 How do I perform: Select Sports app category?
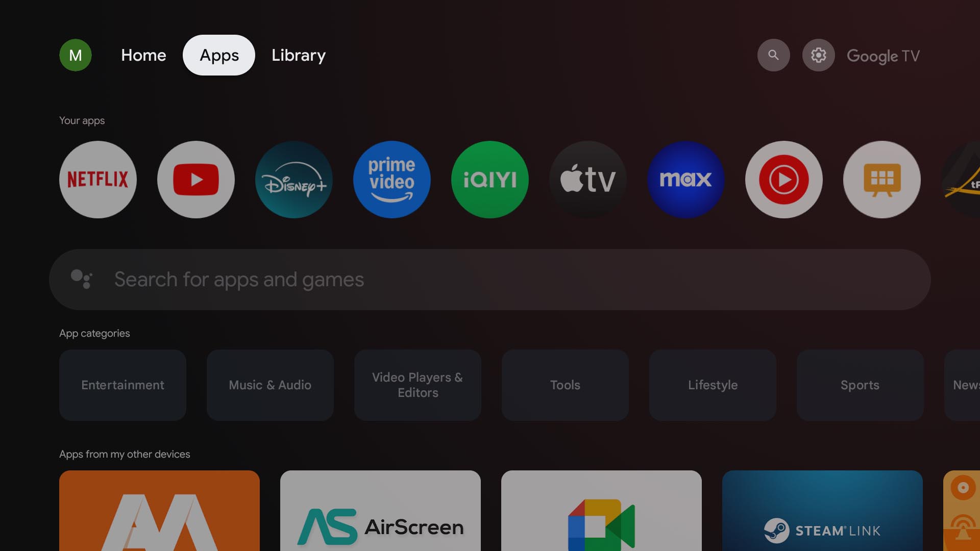point(860,385)
